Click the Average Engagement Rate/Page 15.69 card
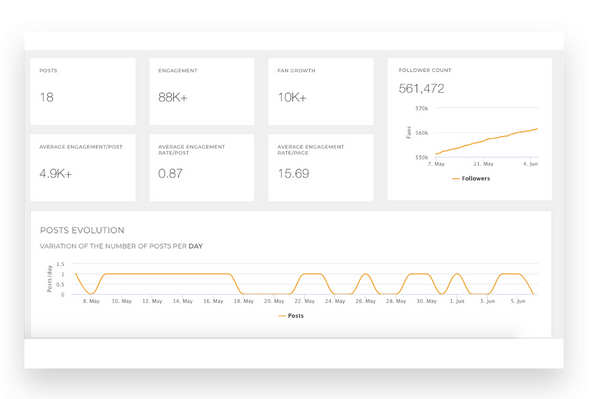The image size is (600, 399). pyautogui.click(x=321, y=168)
